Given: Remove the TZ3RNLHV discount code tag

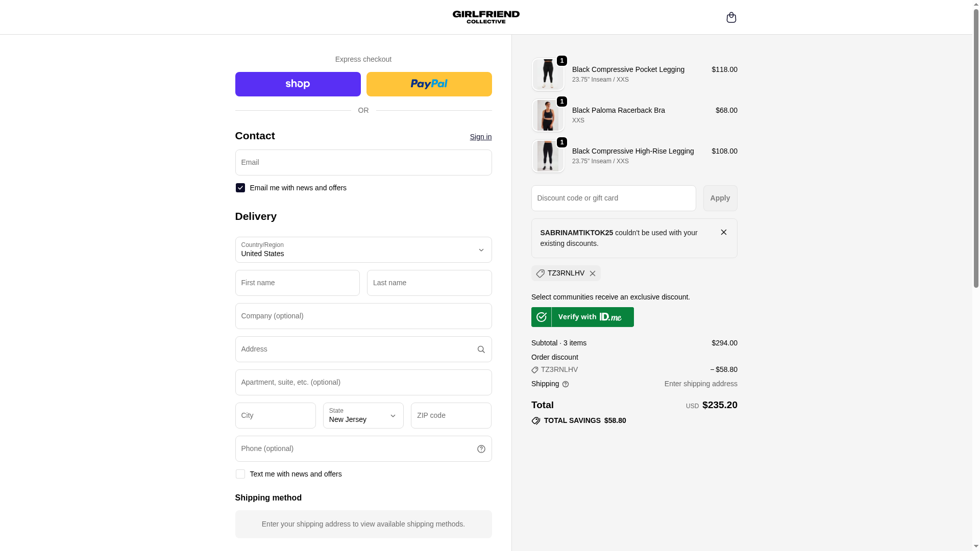Looking at the screenshot, I should pos(592,273).
